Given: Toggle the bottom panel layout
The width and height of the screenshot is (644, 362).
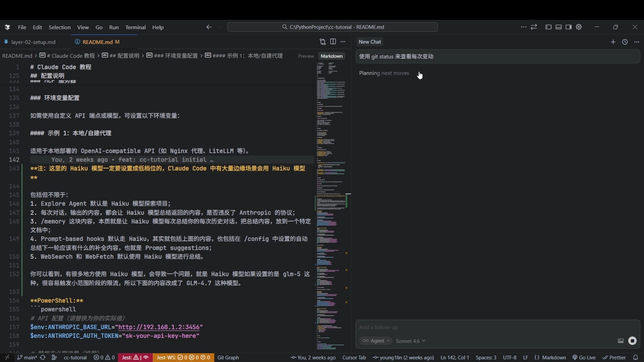Looking at the screenshot, I should [558, 27].
